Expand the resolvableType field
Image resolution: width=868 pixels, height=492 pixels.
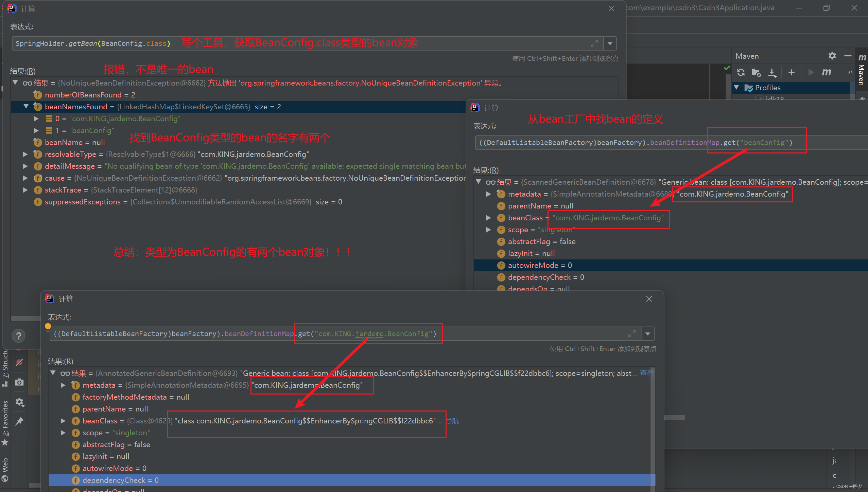[x=25, y=154]
